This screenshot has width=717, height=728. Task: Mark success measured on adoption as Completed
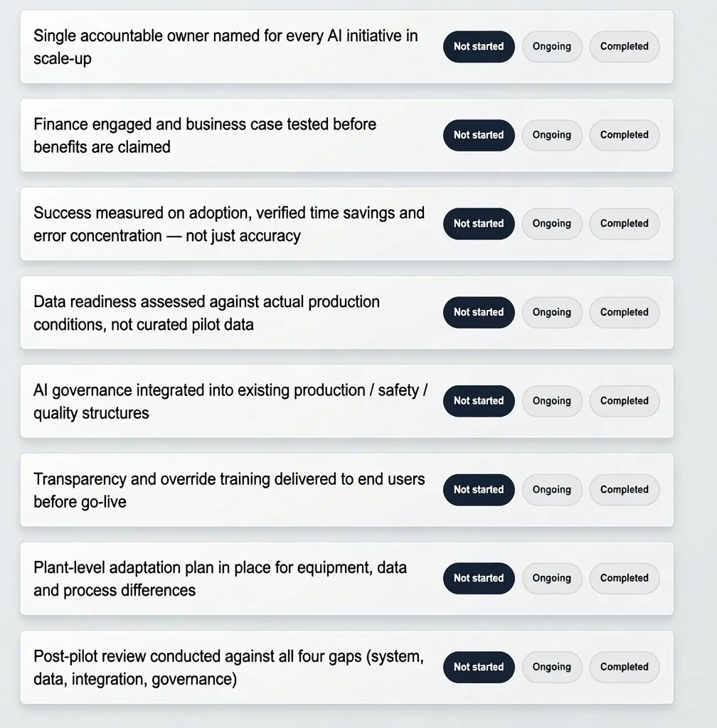pos(624,224)
